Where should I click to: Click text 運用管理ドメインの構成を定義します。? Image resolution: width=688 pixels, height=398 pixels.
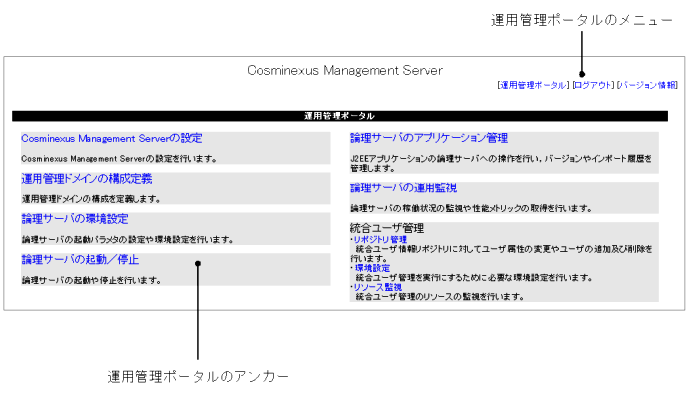[91, 199]
